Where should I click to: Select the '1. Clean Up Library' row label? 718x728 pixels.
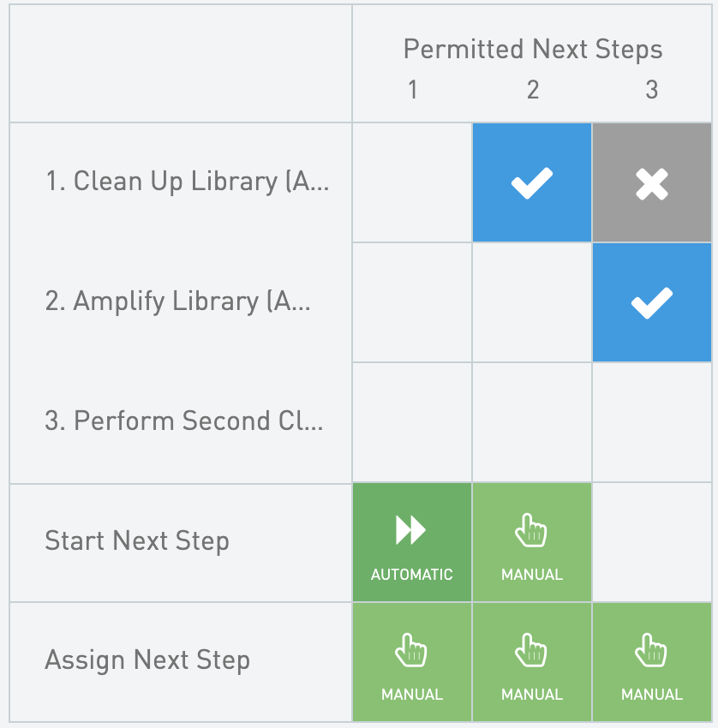(187, 182)
